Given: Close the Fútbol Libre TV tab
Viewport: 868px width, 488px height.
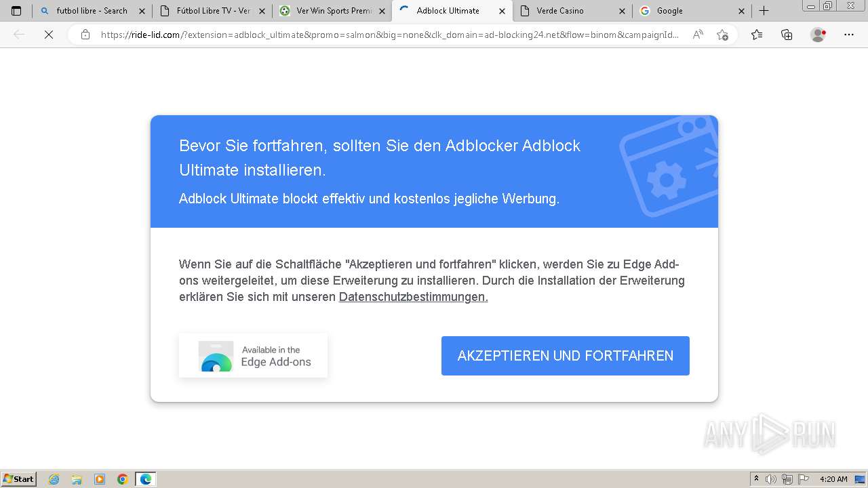Looking at the screenshot, I should click(x=262, y=11).
